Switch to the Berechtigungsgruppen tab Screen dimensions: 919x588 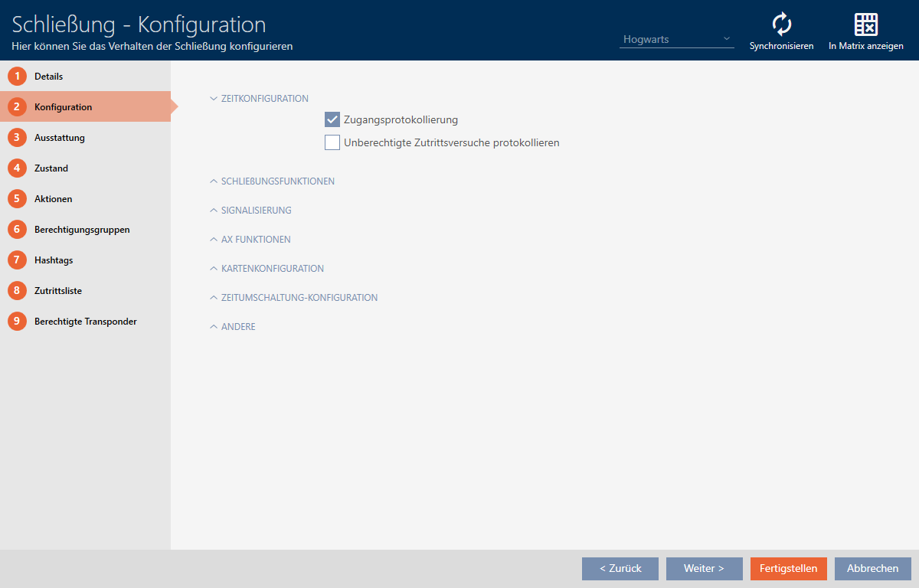82,230
